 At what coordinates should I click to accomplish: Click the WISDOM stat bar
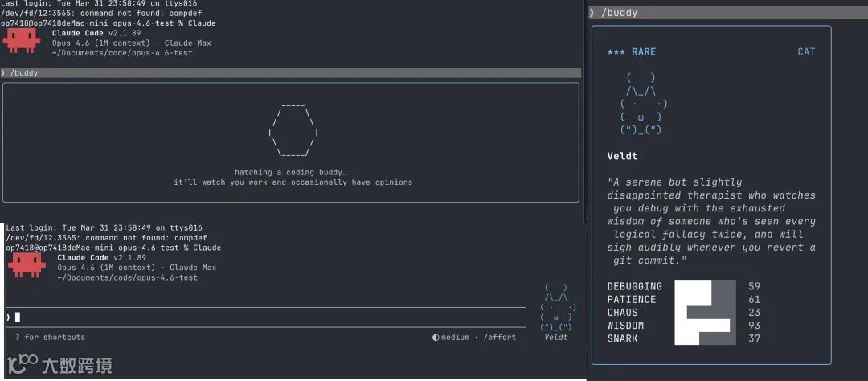(706, 326)
